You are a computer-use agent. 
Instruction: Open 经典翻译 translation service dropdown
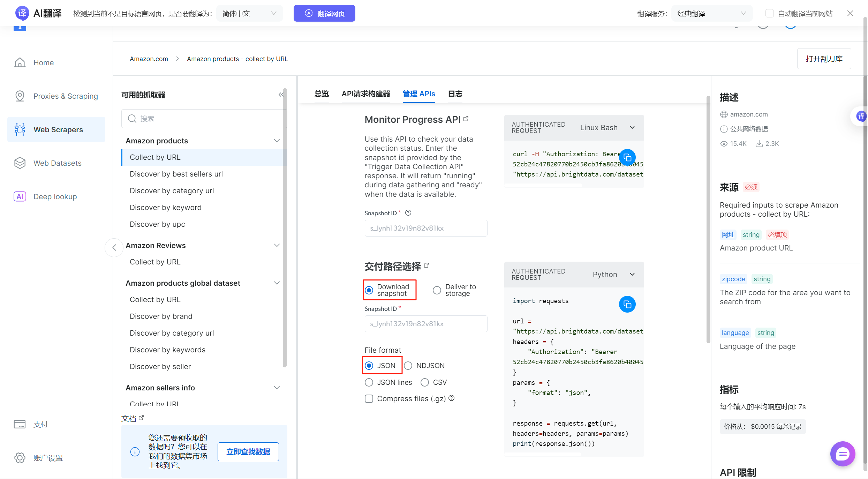coord(711,13)
